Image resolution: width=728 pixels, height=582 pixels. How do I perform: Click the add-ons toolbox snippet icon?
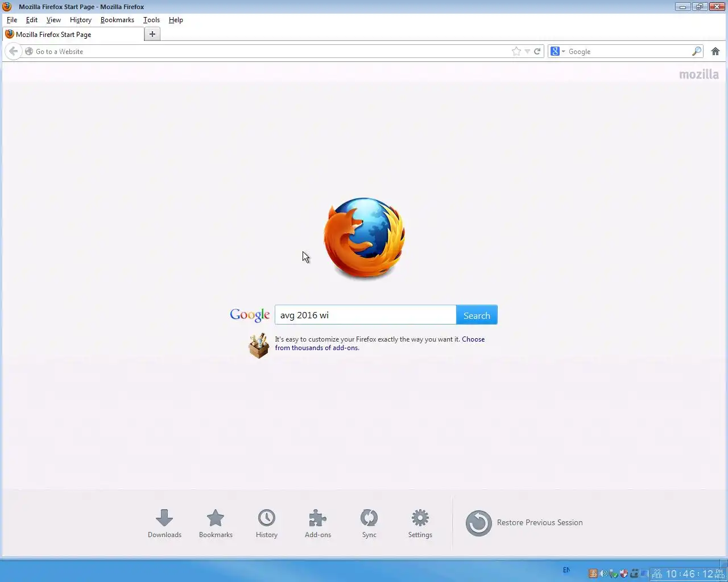(x=259, y=346)
